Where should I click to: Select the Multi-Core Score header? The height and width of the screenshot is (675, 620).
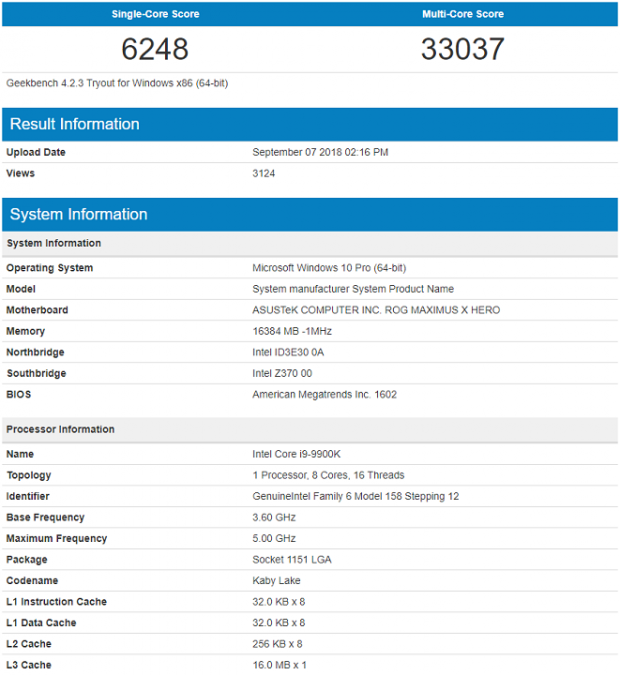point(463,14)
